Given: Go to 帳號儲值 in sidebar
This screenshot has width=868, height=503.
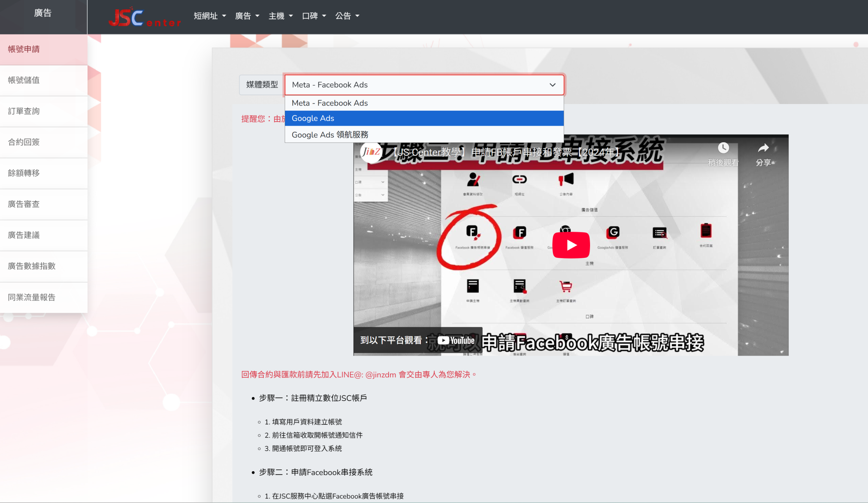Looking at the screenshot, I should (x=24, y=80).
